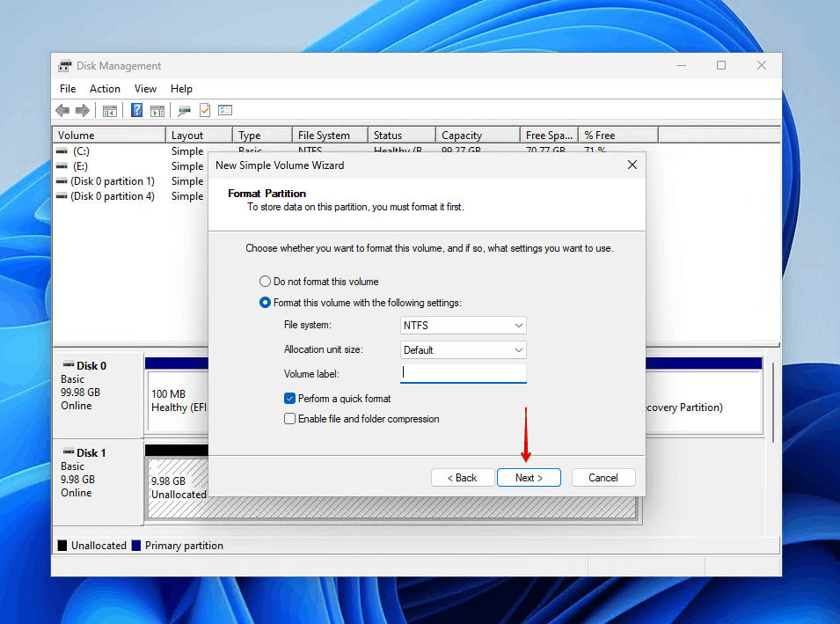Enable file and folder compression
The image size is (840, 624).
[289, 418]
